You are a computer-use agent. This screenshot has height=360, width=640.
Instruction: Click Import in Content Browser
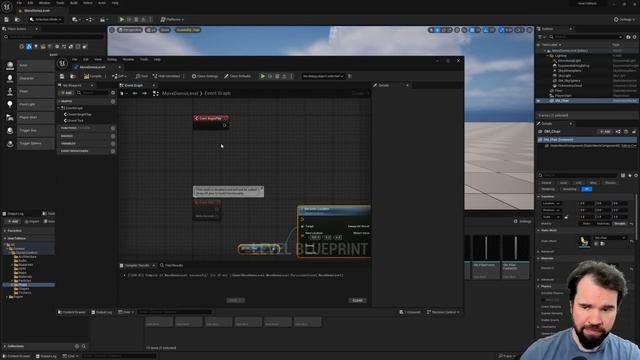tap(31, 222)
